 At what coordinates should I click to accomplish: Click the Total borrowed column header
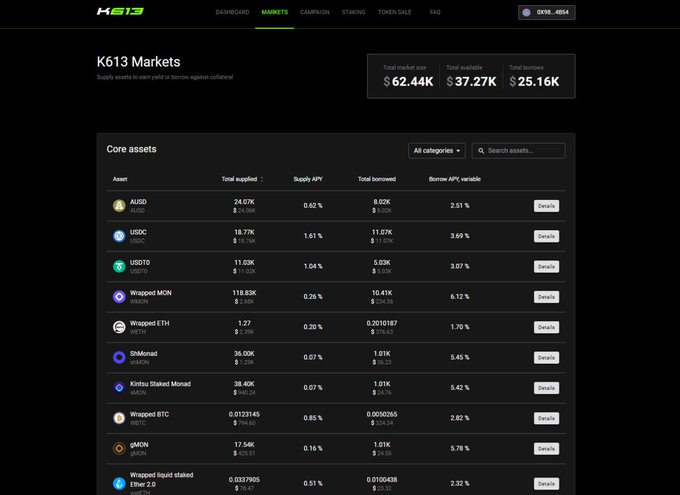click(x=377, y=179)
